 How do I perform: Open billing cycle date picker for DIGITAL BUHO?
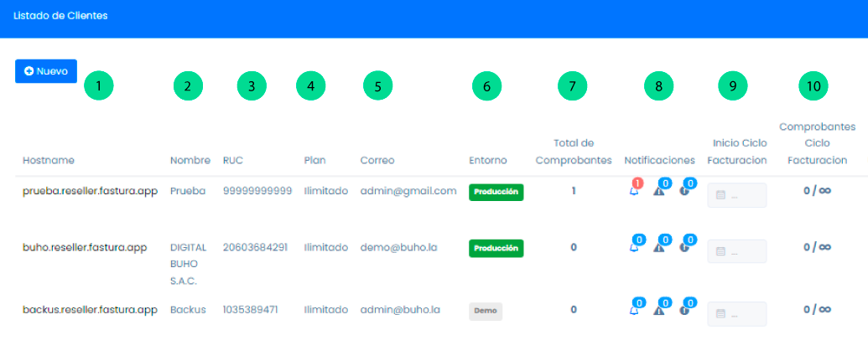pos(737,251)
